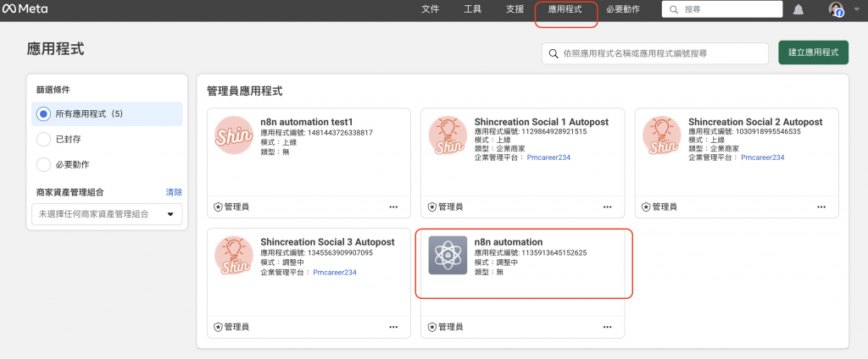Open more options for n8n automation card
The image size is (868, 359).
point(607,327)
